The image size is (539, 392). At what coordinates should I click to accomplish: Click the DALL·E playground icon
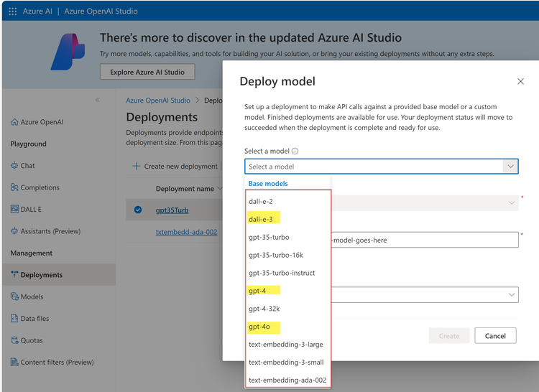(14, 210)
